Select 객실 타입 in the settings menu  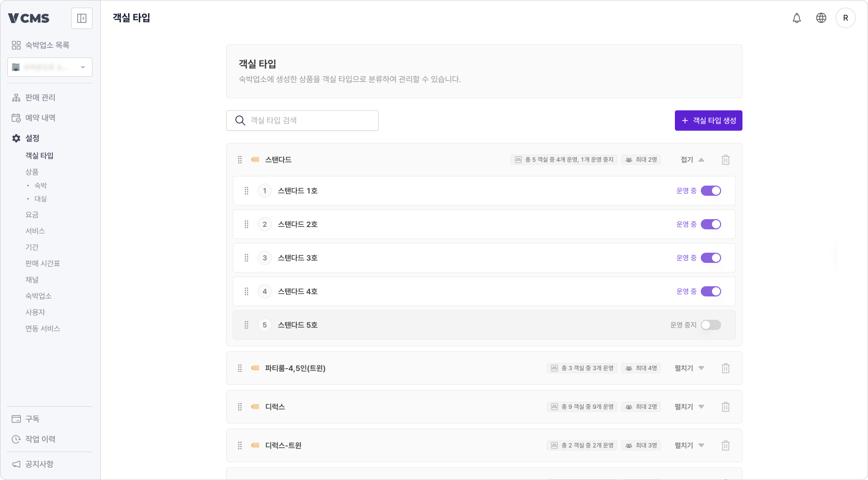click(39, 155)
